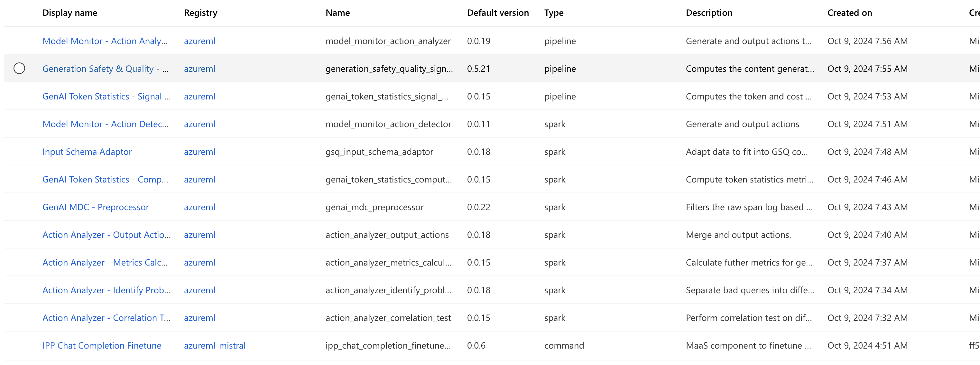Sort by the Created on column header

(849, 13)
